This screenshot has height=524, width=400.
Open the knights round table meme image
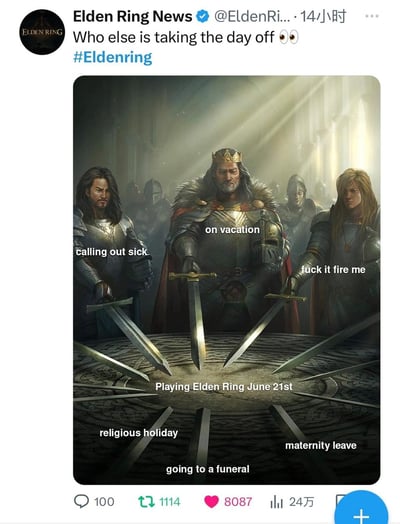pyautogui.click(x=227, y=280)
